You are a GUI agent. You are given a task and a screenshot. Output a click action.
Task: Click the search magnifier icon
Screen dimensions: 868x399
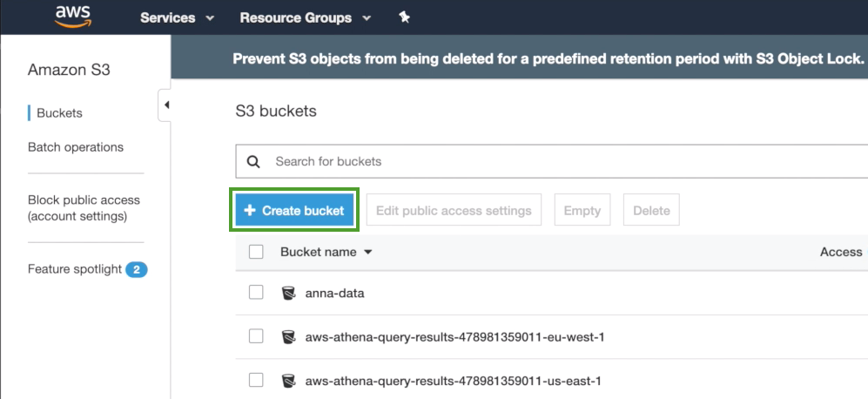pos(253,161)
